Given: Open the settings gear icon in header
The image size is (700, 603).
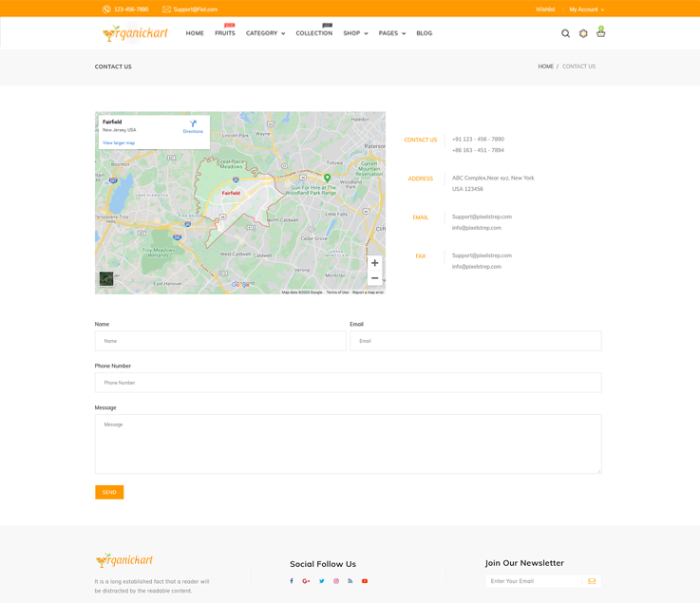Looking at the screenshot, I should (x=583, y=33).
